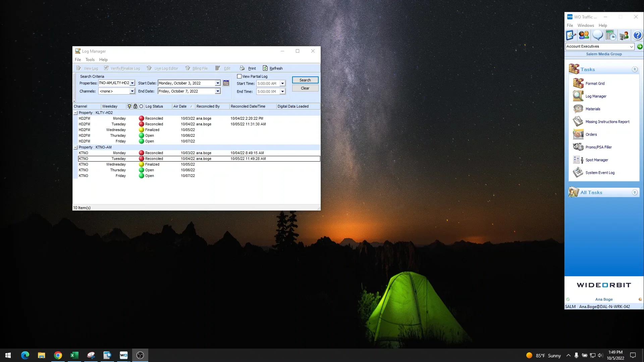Screen dimensions: 644x362
Task: Enable the View Partial Log checkbox
Action: (x=239, y=76)
